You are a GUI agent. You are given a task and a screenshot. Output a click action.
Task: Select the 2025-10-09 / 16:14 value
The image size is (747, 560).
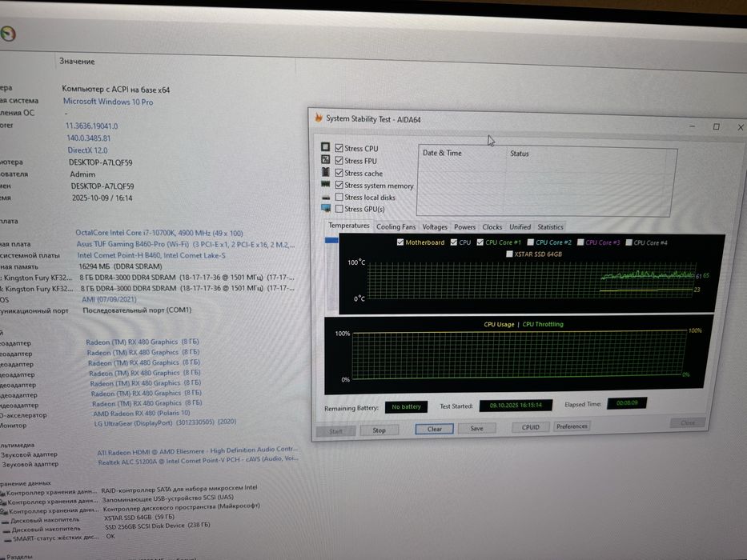[x=102, y=198]
